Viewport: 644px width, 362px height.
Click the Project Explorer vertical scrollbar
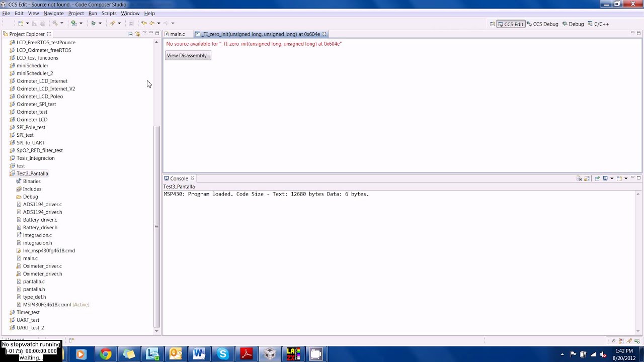pos(156,226)
